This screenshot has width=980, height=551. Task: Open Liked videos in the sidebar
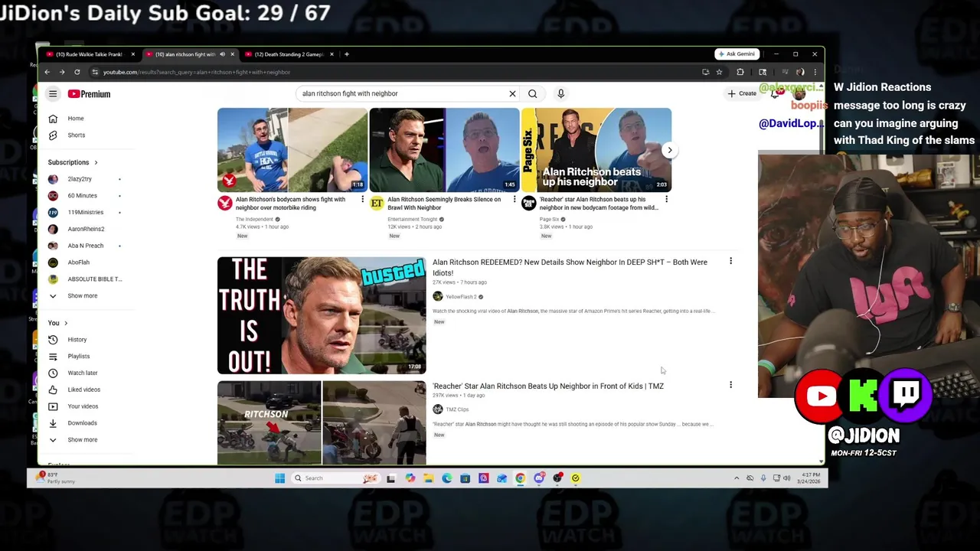coord(84,390)
